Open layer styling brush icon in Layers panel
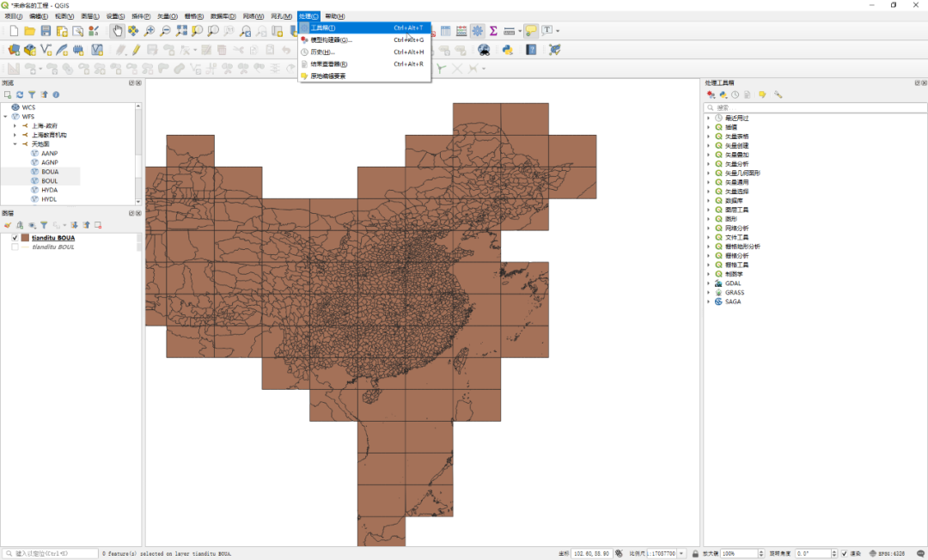This screenshot has height=560, width=928. click(8, 225)
